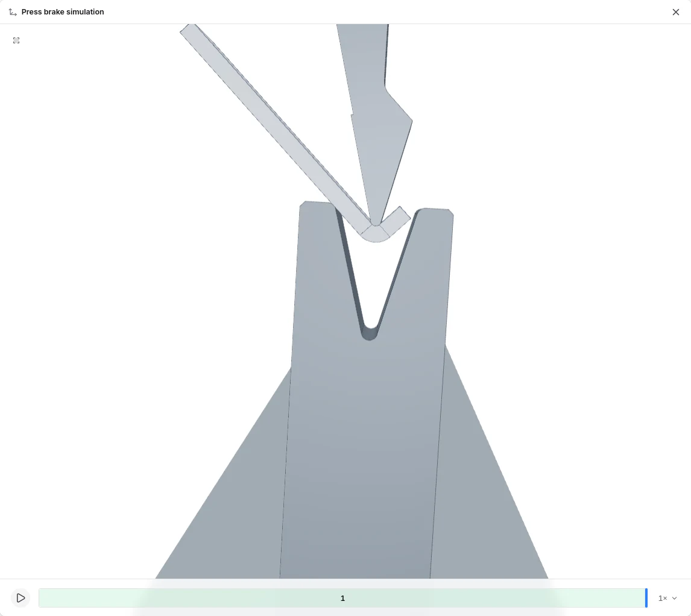Click the play button for simulation
Screen dimensions: 691x616
pyautogui.click(x=21, y=598)
